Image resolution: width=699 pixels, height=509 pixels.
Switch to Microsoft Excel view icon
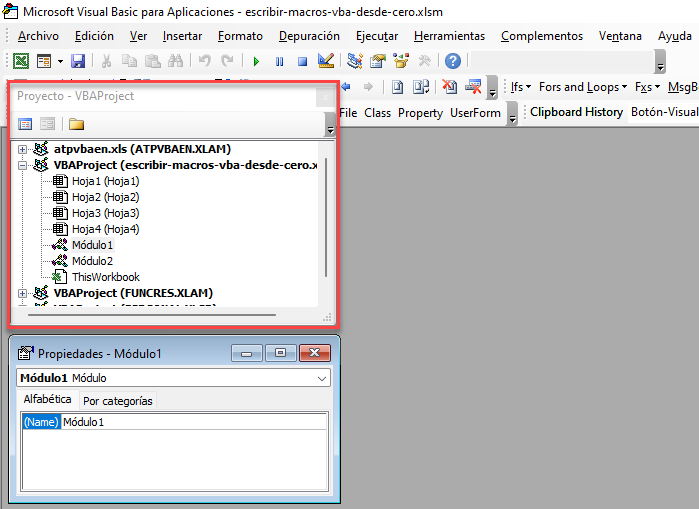click(21, 61)
